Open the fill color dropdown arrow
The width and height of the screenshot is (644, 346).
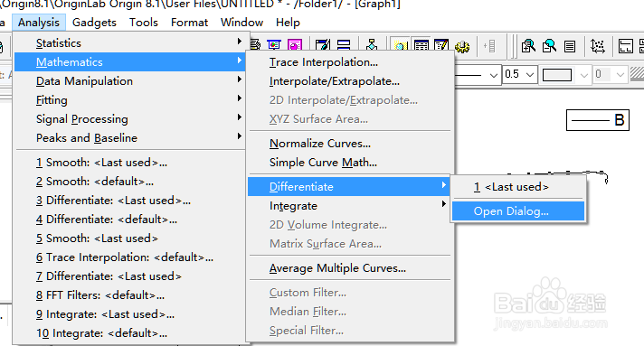(x=584, y=75)
